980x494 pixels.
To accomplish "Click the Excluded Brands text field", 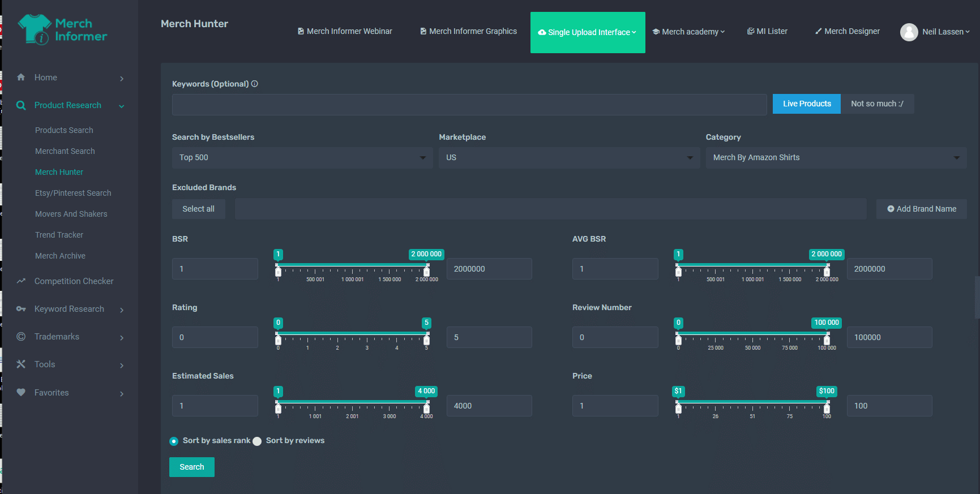I will coord(550,209).
